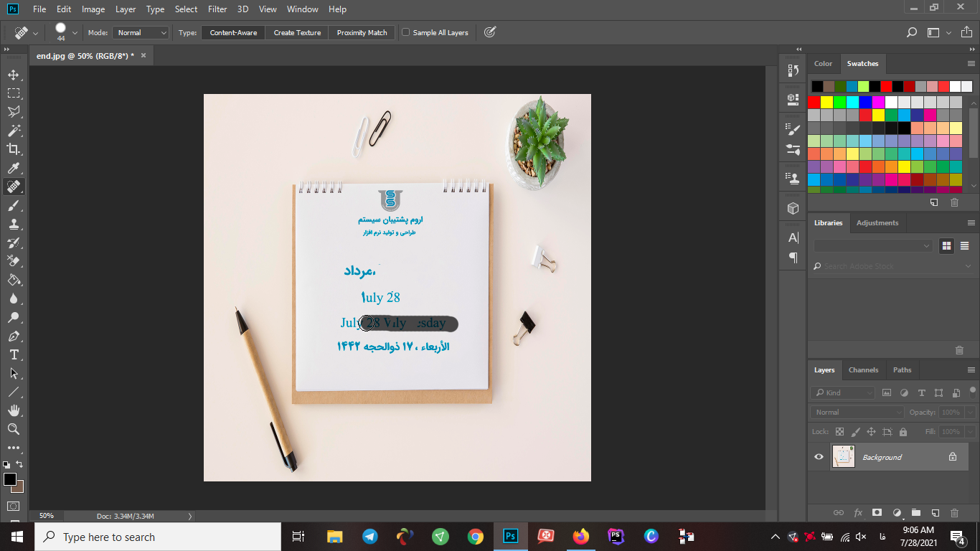Switch to the Channels tab
The image size is (980, 551).
click(x=863, y=370)
